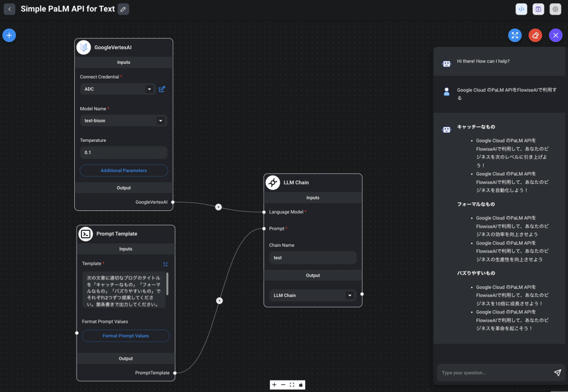The width and height of the screenshot is (568, 392).
Task: Delete the edge from Prompt Template to Prompt
Action: pos(220,300)
